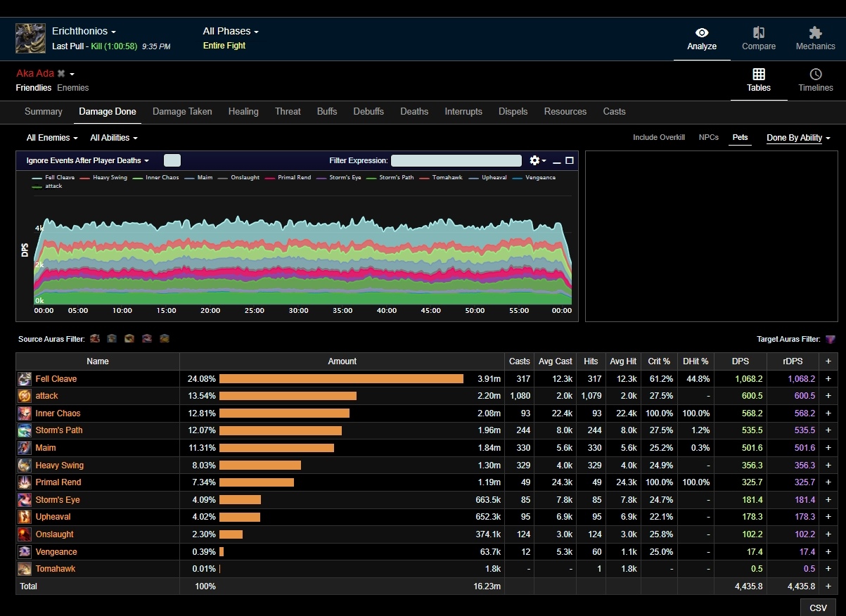Open the Analyze view

click(702, 39)
